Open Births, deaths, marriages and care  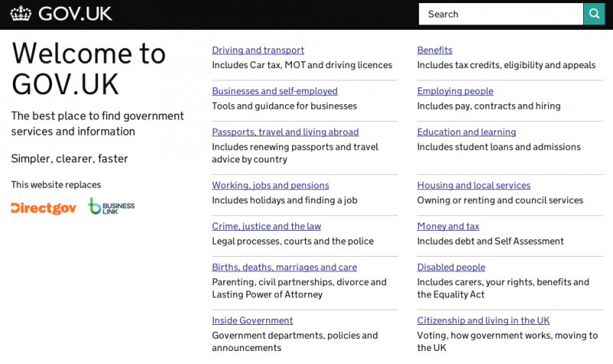click(284, 267)
